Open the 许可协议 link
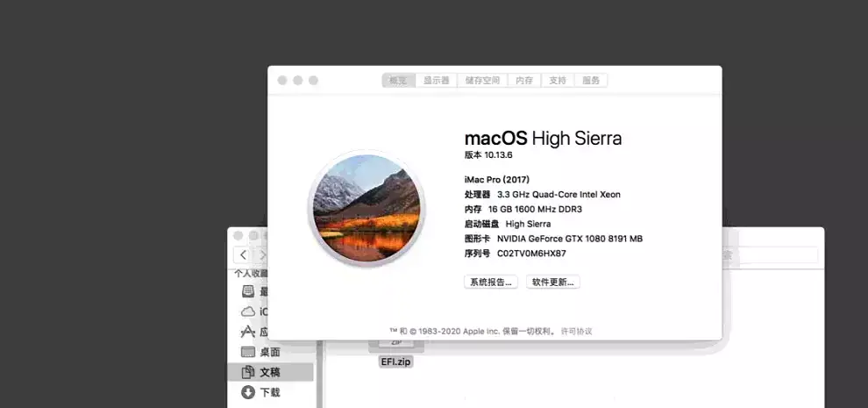Viewport: 868px width, 408px height. pyautogui.click(x=576, y=331)
